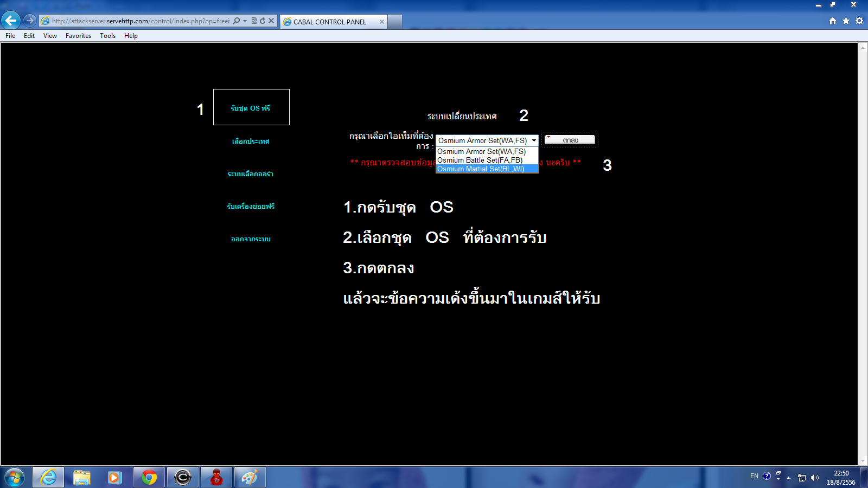The width and height of the screenshot is (868, 488).
Task: Click the Internet Explorer taskbar icon
Action: 48,478
